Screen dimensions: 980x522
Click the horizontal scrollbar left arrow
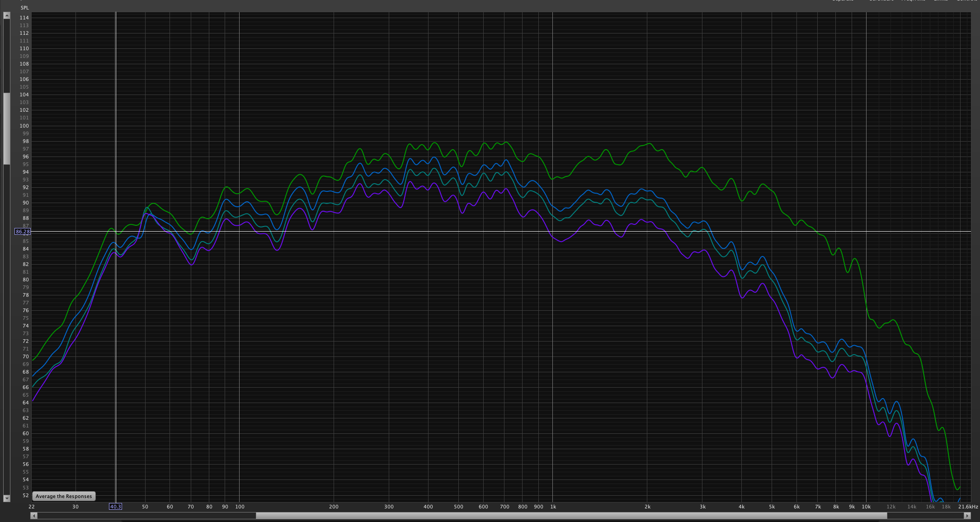(34, 516)
